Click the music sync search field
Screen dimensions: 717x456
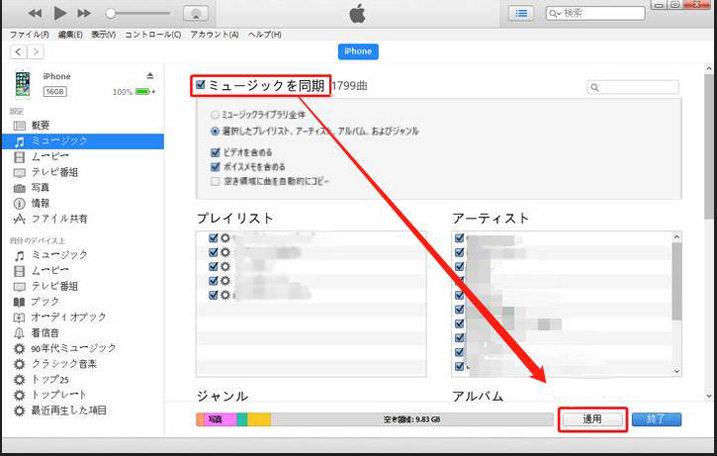633,87
